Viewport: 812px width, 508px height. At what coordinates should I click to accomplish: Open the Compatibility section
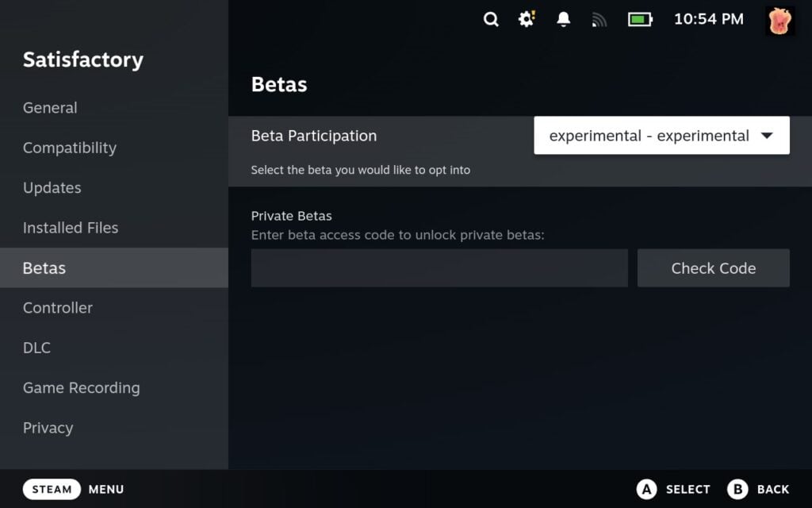pos(69,148)
